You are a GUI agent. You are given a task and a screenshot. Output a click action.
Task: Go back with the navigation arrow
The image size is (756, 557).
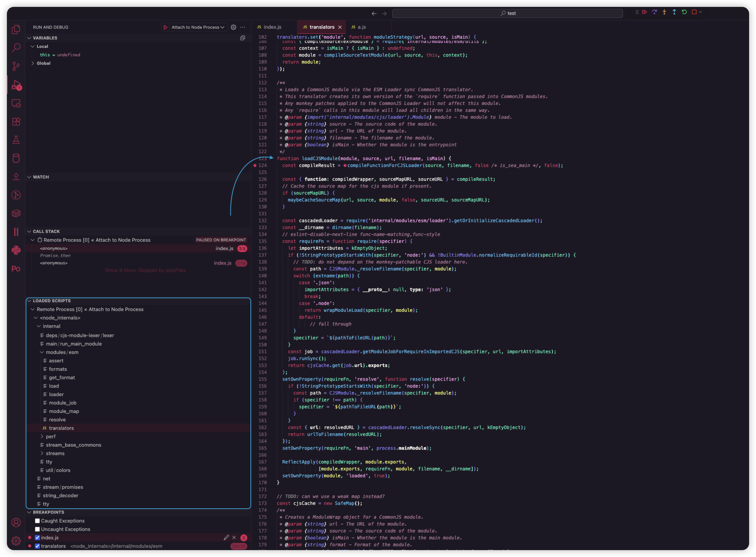click(374, 13)
